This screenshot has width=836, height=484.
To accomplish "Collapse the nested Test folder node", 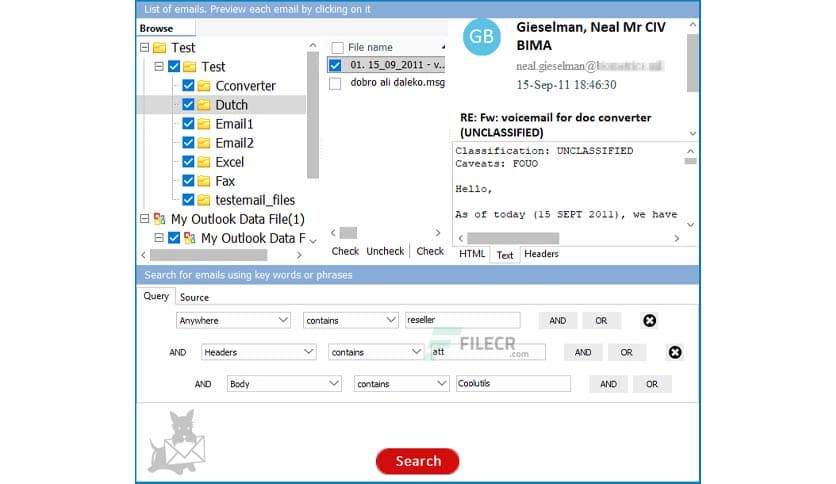I will coord(159,67).
